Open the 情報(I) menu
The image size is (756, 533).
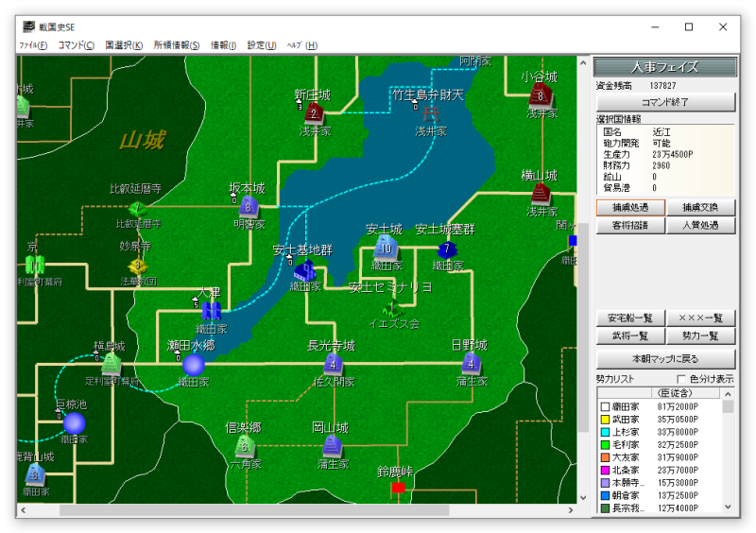[x=223, y=45]
